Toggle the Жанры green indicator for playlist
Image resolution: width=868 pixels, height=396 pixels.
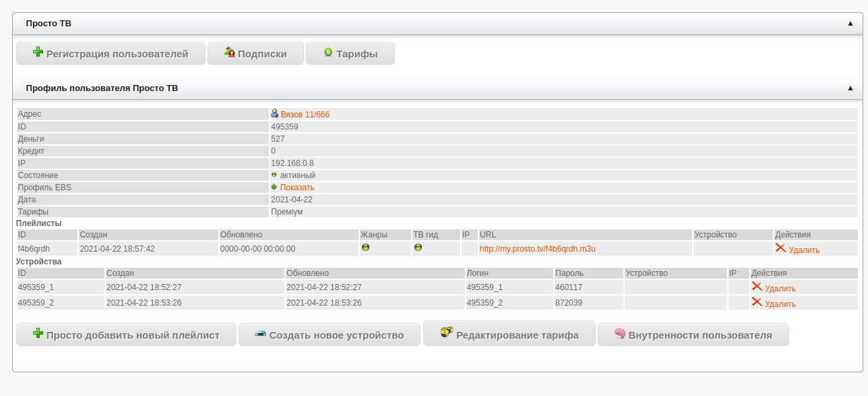366,248
